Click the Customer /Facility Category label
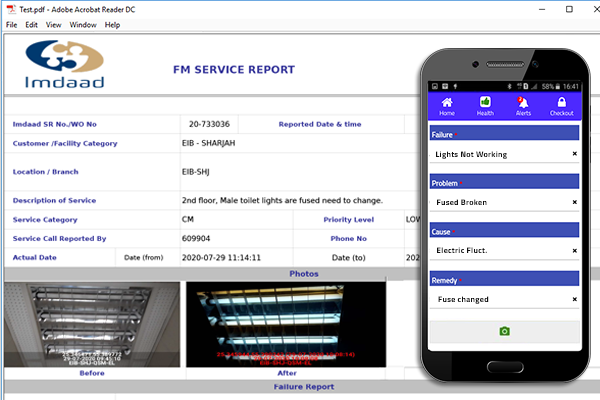The width and height of the screenshot is (600, 400). pyautogui.click(x=65, y=144)
